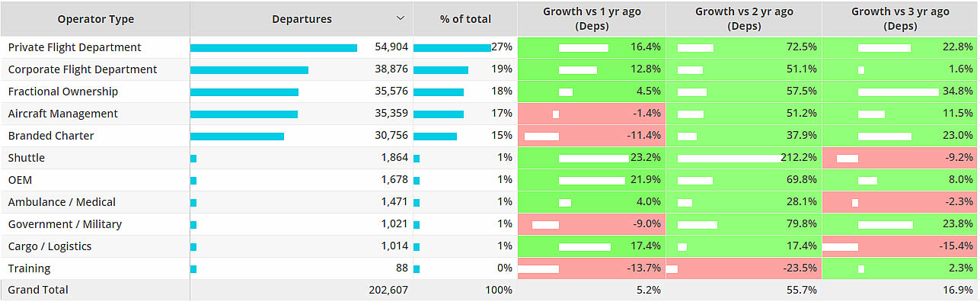Select the Private Flight Department row label
This screenshot has height=302, width=980.
pyautogui.click(x=75, y=47)
